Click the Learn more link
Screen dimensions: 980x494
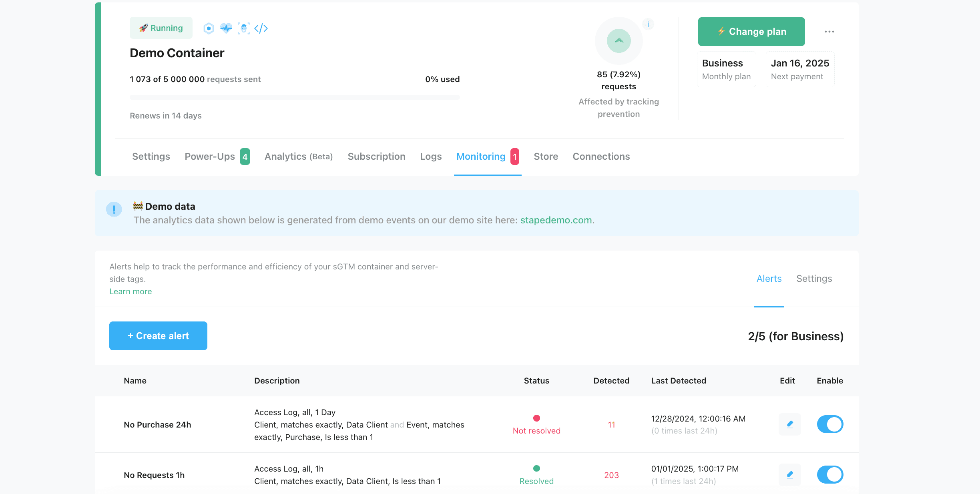click(131, 291)
